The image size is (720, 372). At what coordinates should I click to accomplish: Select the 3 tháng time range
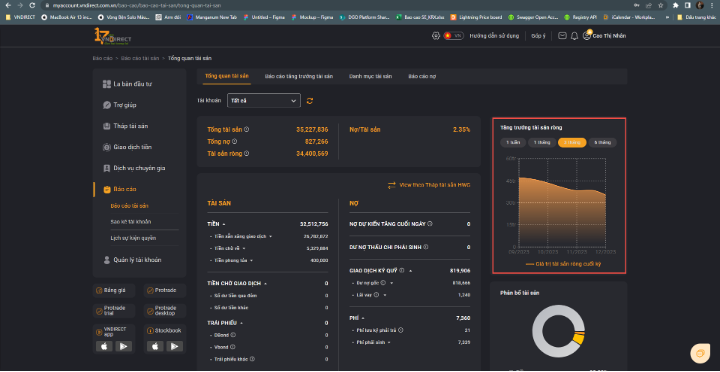coord(572,142)
